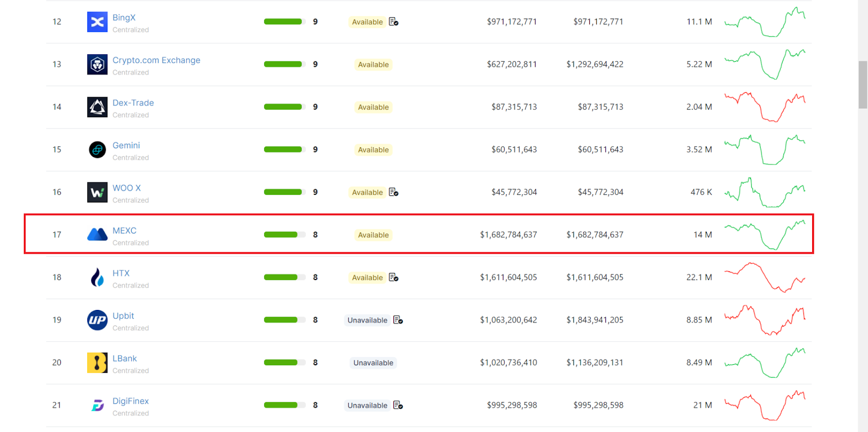Click the HTX flame logo icon

pyautogui.click(x=97, y=277)
